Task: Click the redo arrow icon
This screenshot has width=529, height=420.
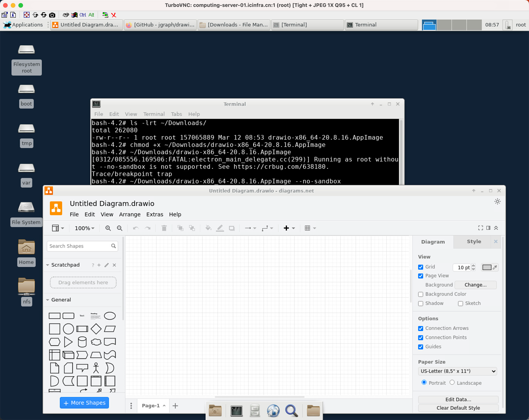Action: coord(147,228)
